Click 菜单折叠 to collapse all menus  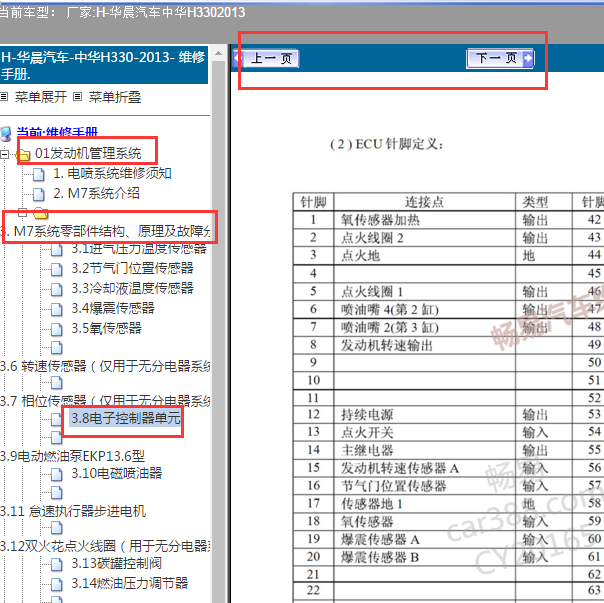coord(115,97)
